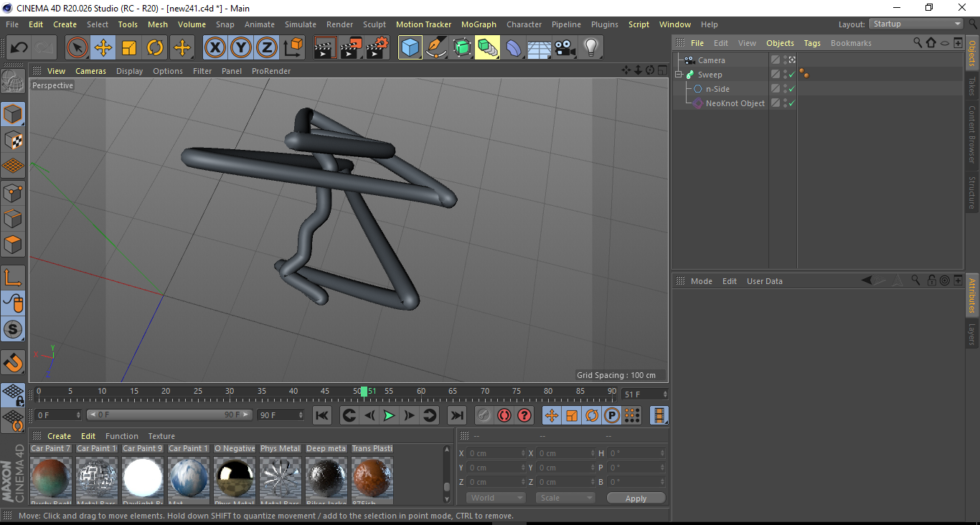Toggle n-Side enabled checkmark
This screenshot has height=525, width=980.
pyautogui.click(x=791, y=89)
